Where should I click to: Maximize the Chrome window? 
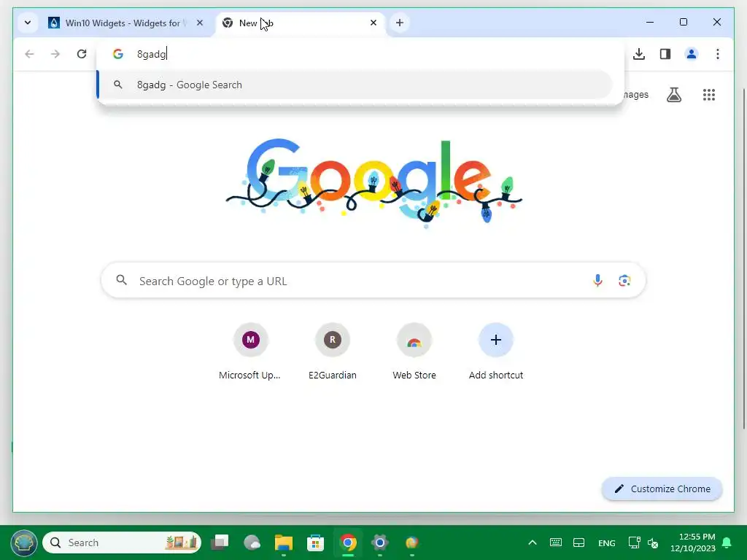point(683,22)
